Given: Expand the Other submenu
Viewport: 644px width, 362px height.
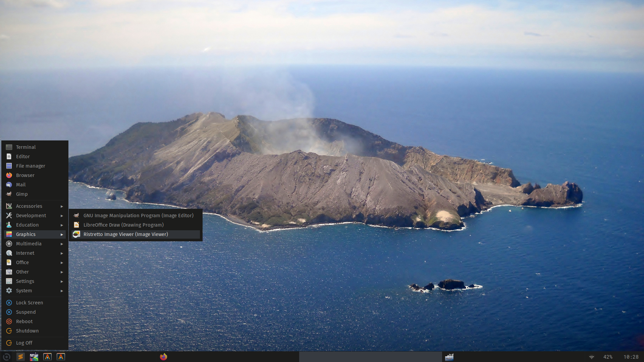Looking at the screenshot, I should coord(35,272).
